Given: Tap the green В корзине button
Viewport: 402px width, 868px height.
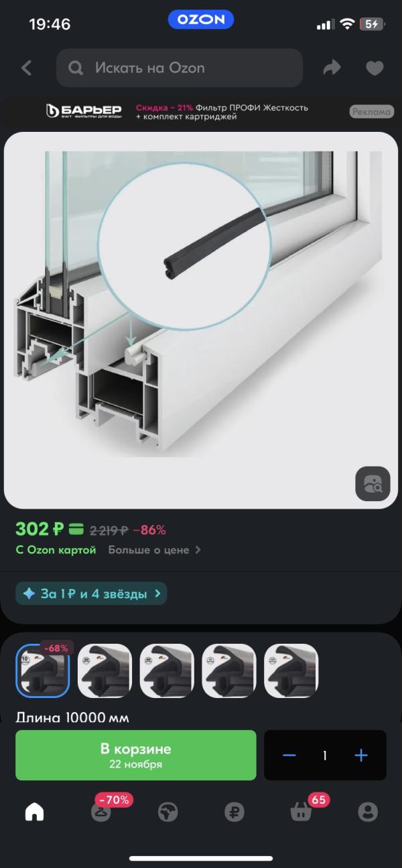Looking at the screenshot, I should point(136,756).
